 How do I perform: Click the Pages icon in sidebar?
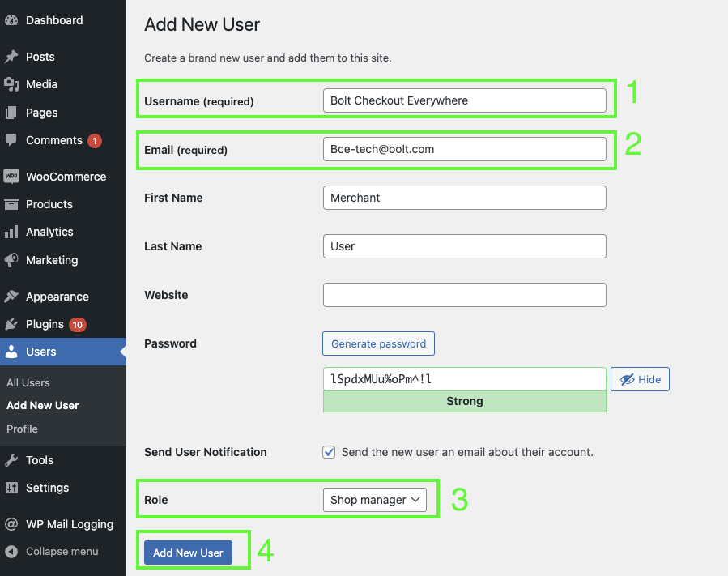coord(11,113)
